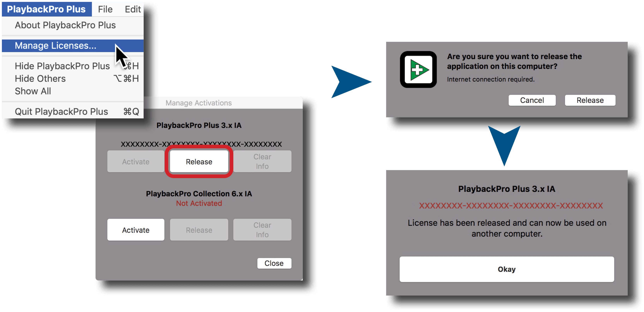The height and width of the screenshot is (312, 644).
Task: Activate PlaybackPro Collection 6.x IA license
Action: pyautogui.click(x=136, y=230)
